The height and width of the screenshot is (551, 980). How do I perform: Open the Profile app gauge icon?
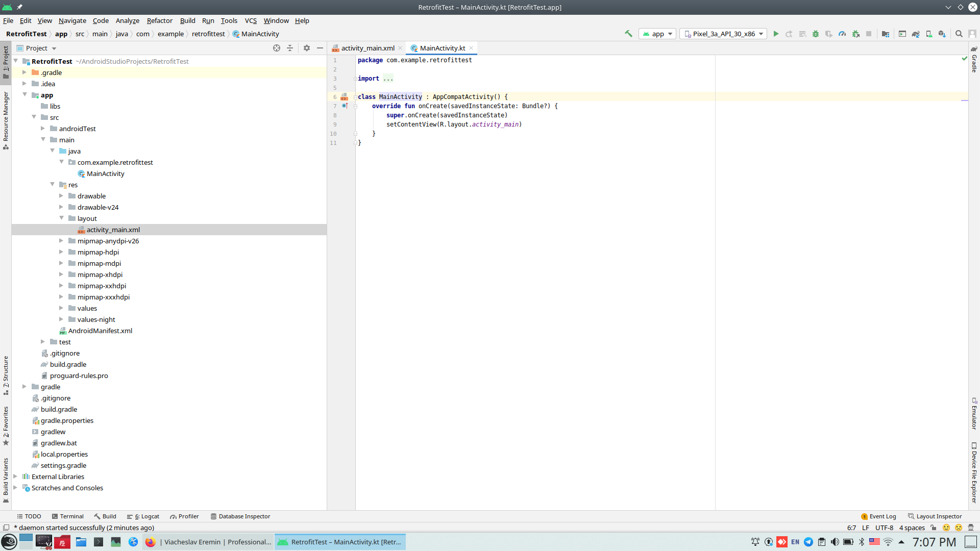[x=842, y=34]
